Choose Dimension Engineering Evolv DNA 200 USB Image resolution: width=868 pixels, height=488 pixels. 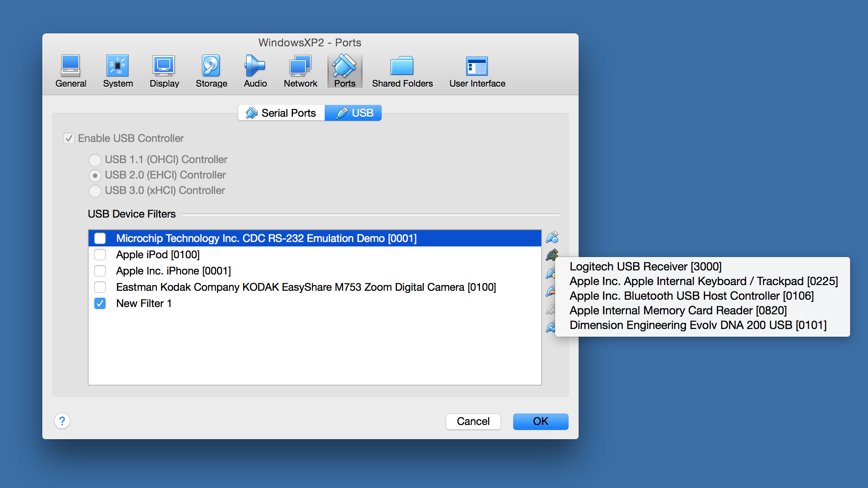(x=703, y=325)
